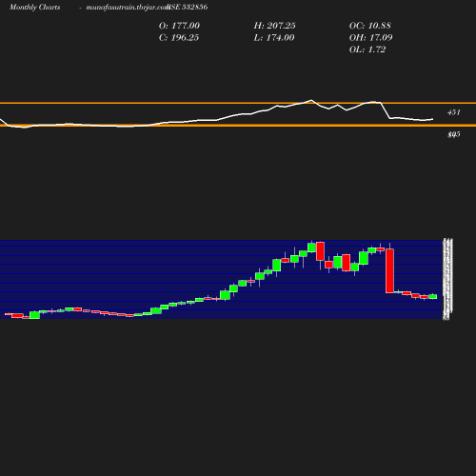Click the last green candlestick on the right
The height and width of the screenshot is (476, 476).
pos(433,296)
